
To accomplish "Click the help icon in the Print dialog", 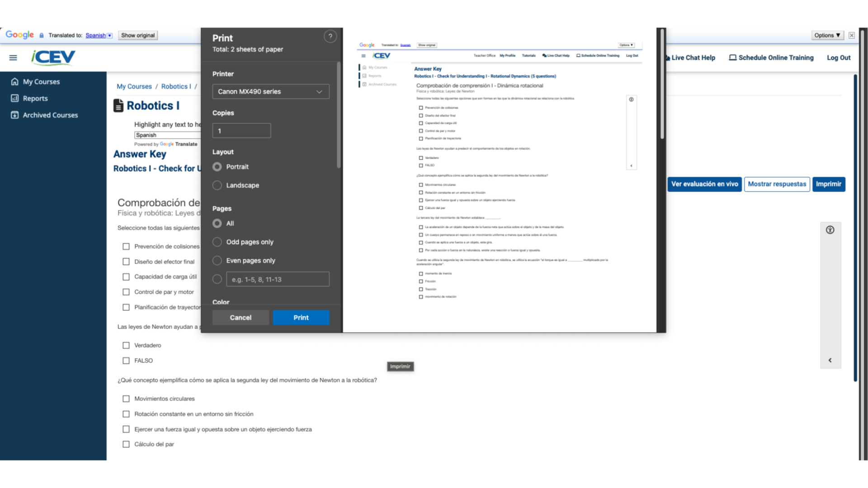I will (330, 36).
